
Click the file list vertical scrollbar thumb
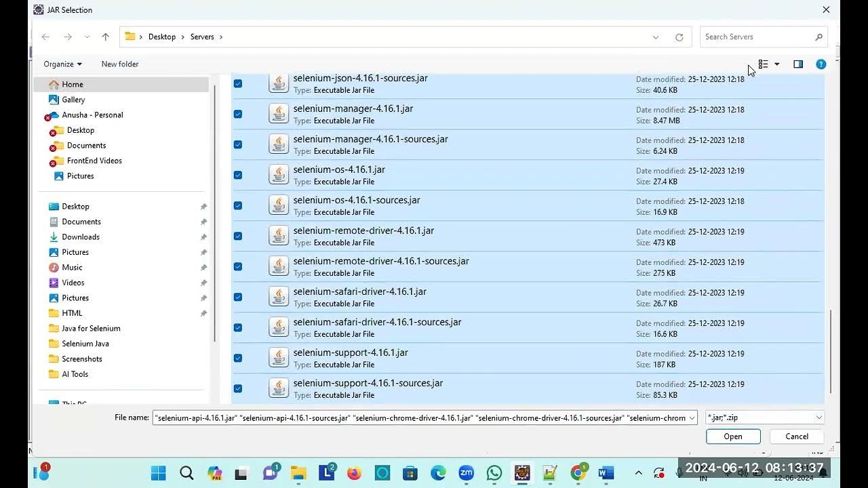(831, 353)
